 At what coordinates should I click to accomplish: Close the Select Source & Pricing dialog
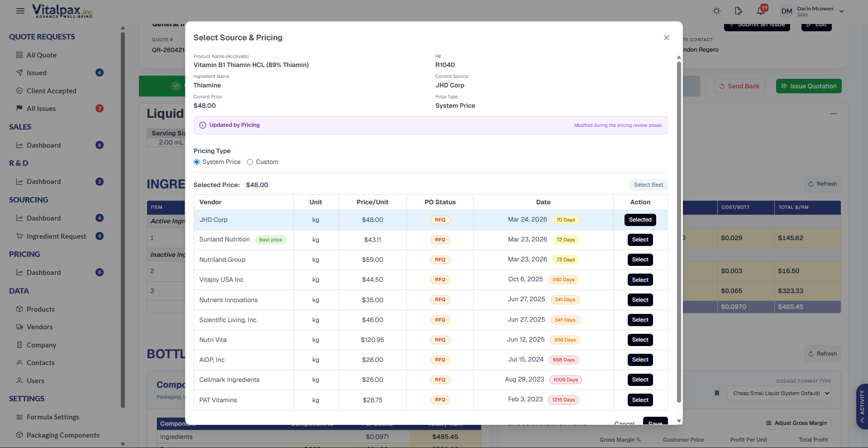coord(667,38)
